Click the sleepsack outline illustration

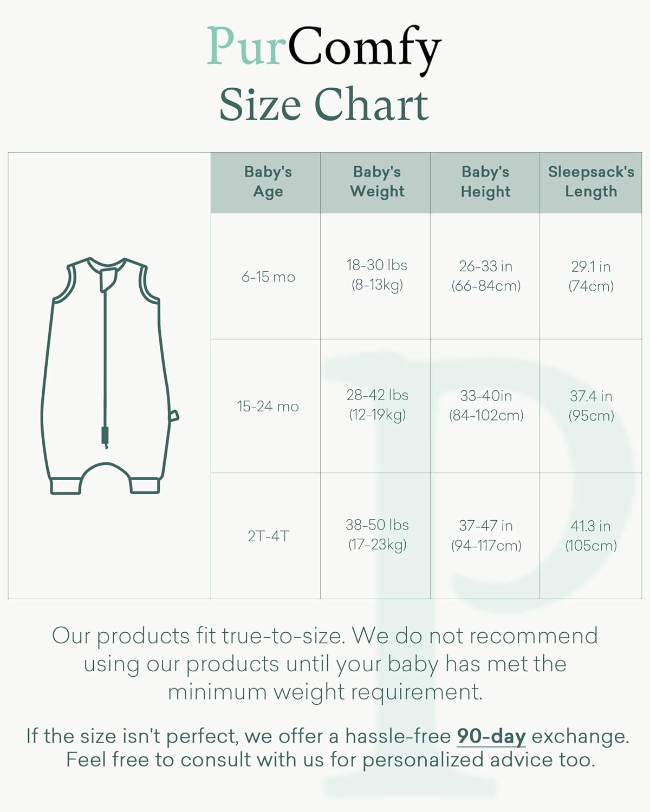tap(110, 376)
